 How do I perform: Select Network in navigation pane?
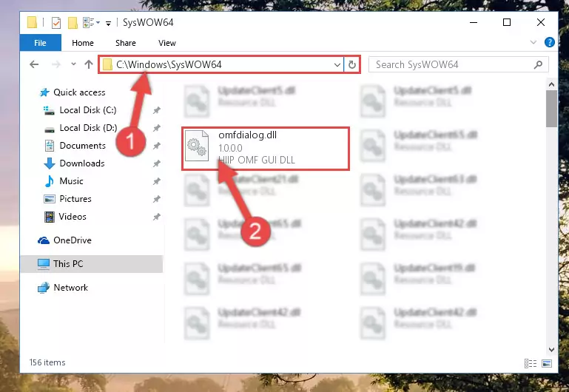tap(71, 288)
